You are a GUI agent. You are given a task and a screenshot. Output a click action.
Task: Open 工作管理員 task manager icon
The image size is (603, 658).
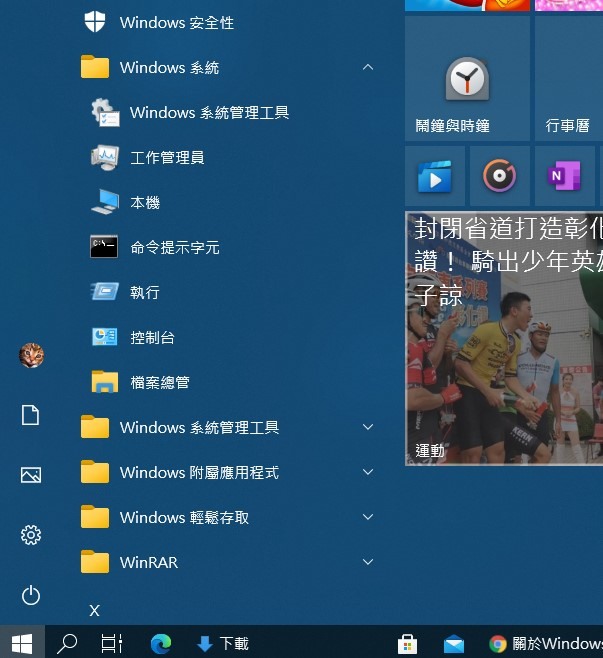point(105,157)
